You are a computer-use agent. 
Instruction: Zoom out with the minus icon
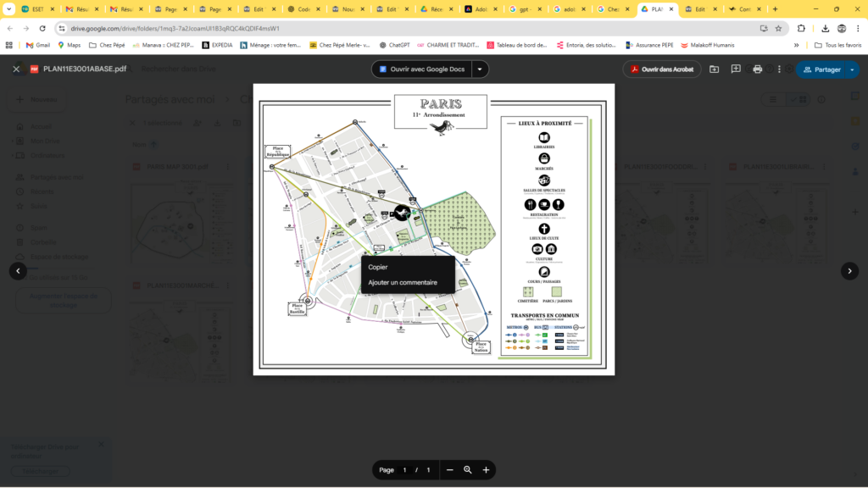[449, 469]
